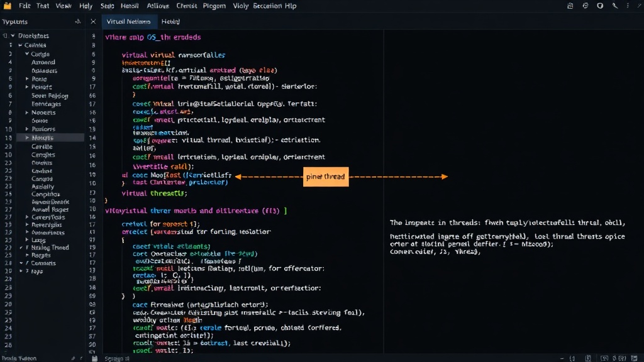Expand the Heading Thned tree item

pos(21,248)
